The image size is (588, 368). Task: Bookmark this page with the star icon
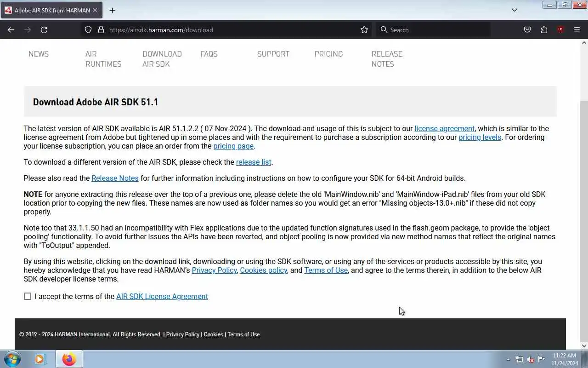364,30
